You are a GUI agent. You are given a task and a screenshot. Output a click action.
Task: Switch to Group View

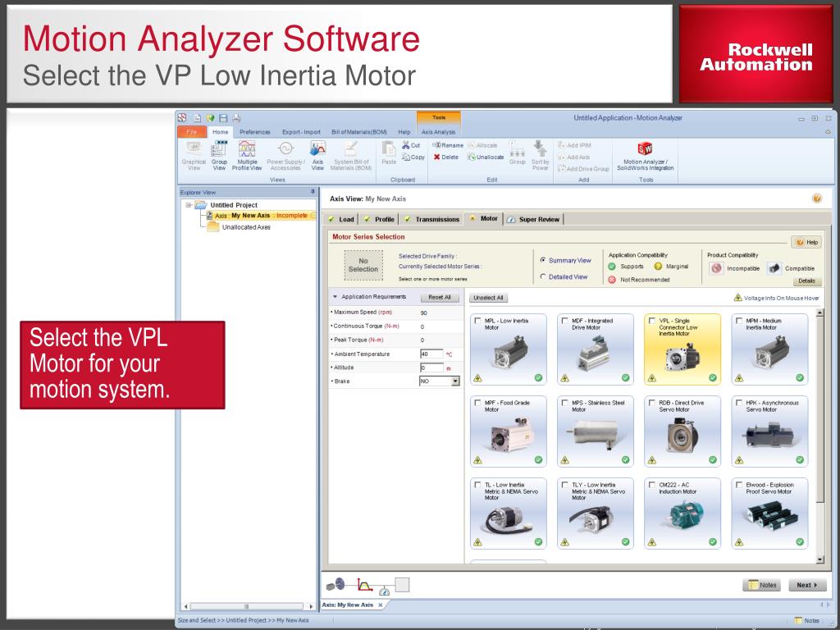tap(219, 156)
